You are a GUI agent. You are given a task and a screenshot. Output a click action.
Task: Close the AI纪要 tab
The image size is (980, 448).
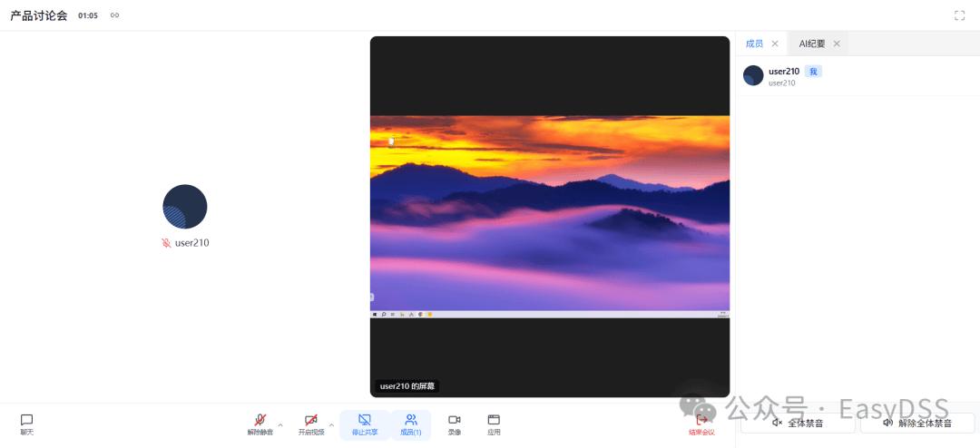(837, 44)
